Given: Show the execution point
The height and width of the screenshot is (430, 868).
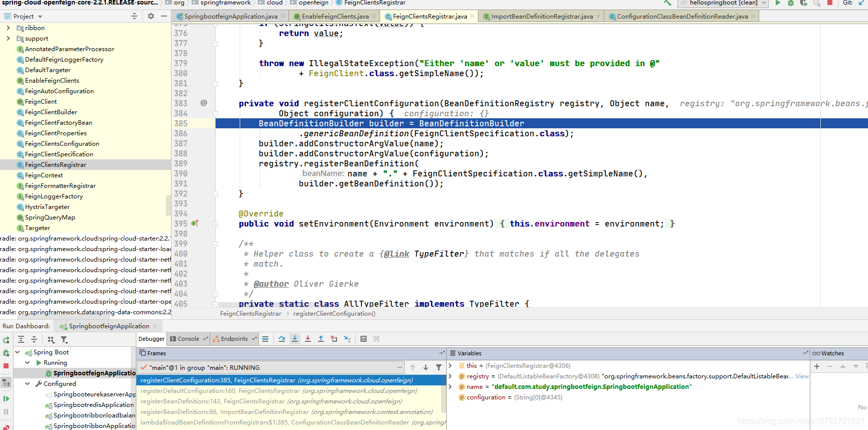Looking at the screenshot, I should tap(265, 339).
